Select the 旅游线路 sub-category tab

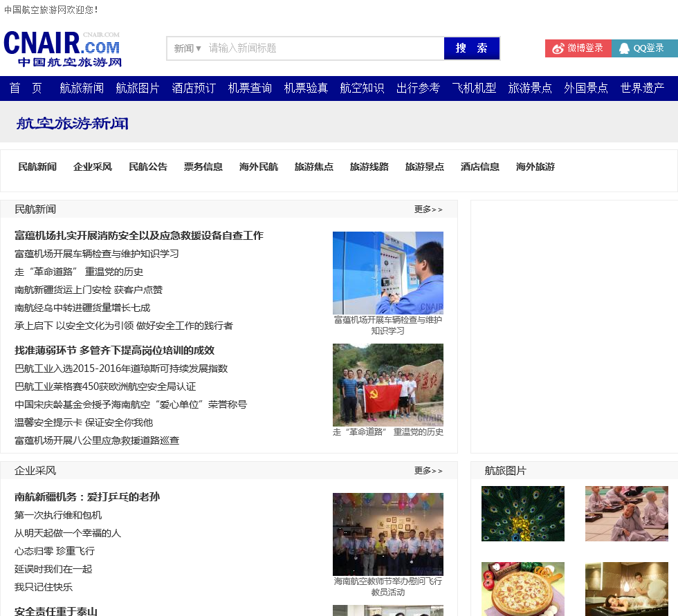369,167
